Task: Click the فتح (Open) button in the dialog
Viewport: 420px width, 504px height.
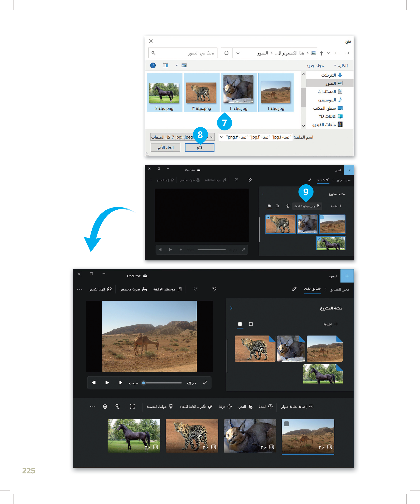Action: tap(199, 148)
